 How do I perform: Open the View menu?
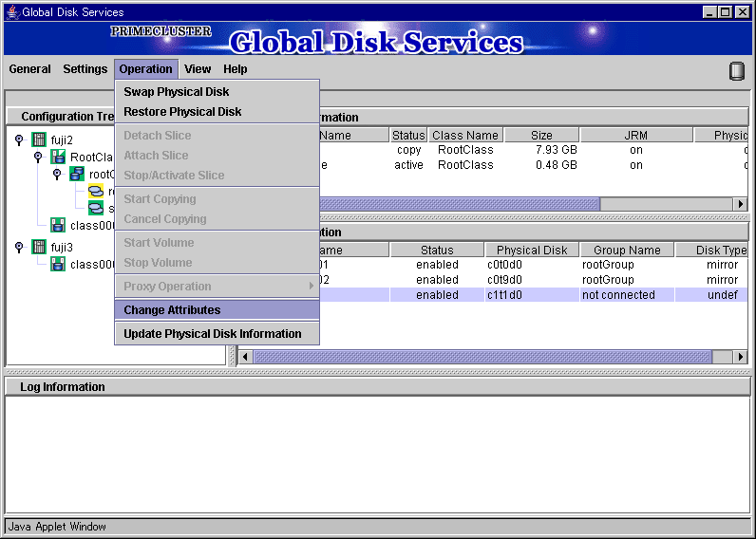[x=198, y=69]
